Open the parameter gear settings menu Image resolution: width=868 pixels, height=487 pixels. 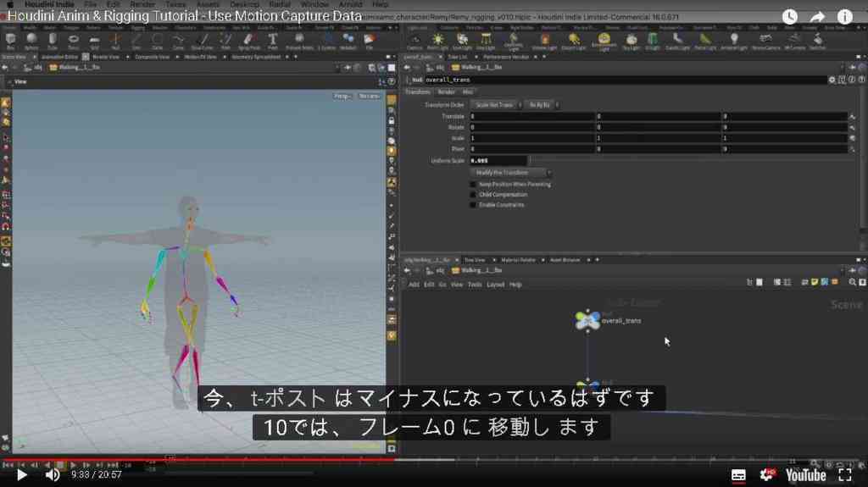pos(832,80)
